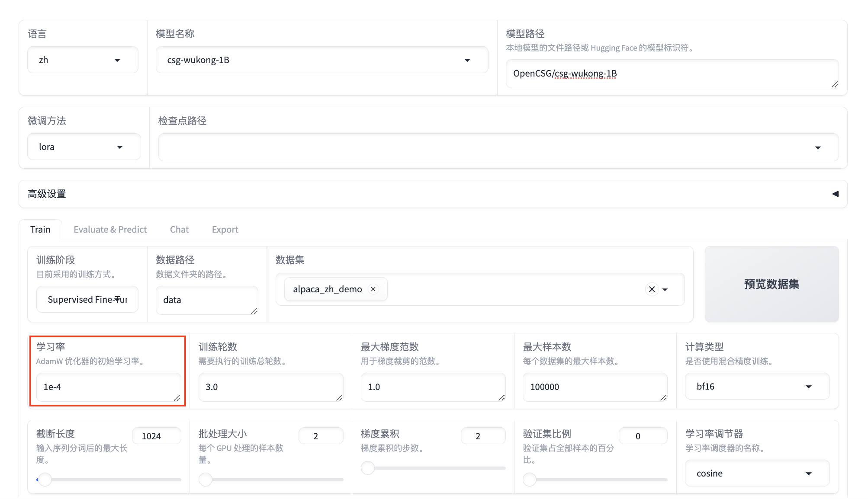Screen dimensions: 868x499
Task: Remove alpaca_zh_demo tag from dataset
Action: tap(373, 289)
